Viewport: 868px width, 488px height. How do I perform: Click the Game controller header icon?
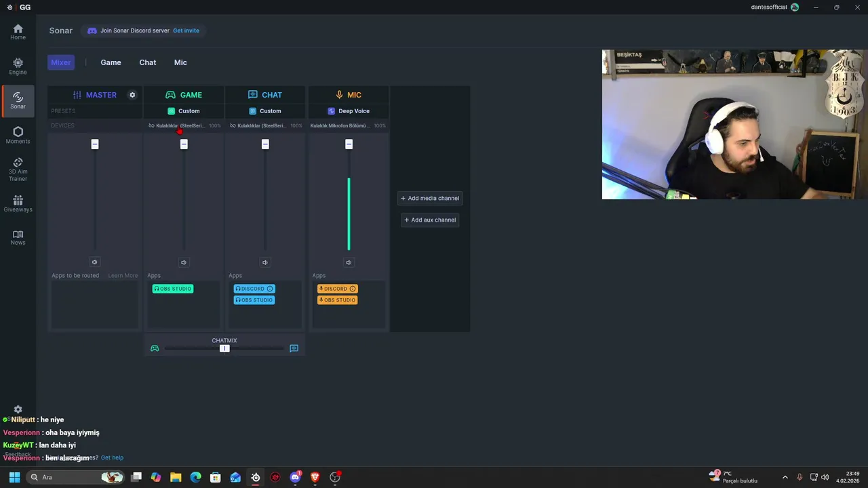tap(171, 95)
